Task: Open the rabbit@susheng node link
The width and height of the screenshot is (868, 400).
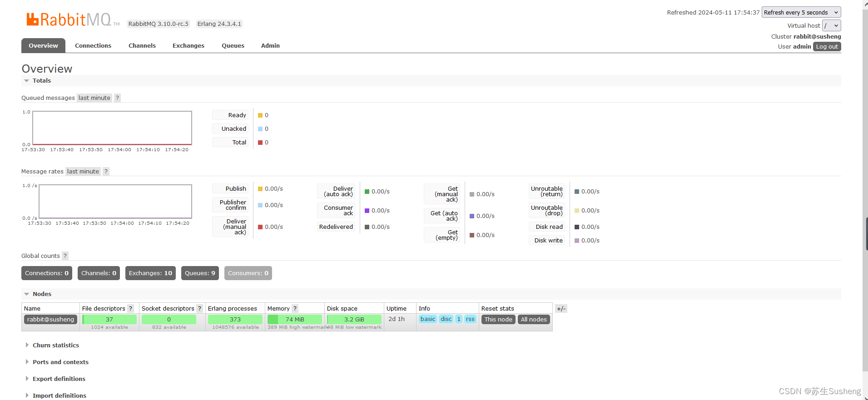Action: click(x=50, y=319)
